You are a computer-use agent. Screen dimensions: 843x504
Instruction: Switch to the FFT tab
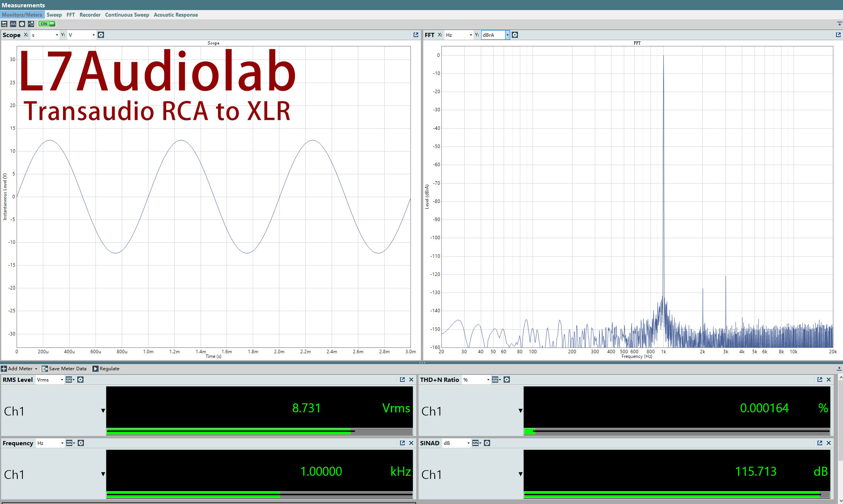click(71, 15)
